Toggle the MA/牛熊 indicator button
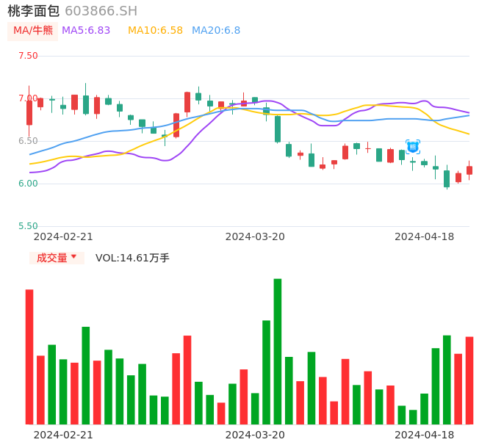The image size is (504, 445). coord(33,31)
